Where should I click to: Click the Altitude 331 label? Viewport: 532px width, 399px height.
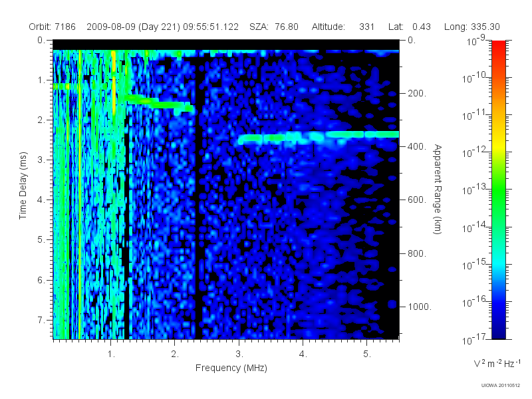tap(343, 27)
